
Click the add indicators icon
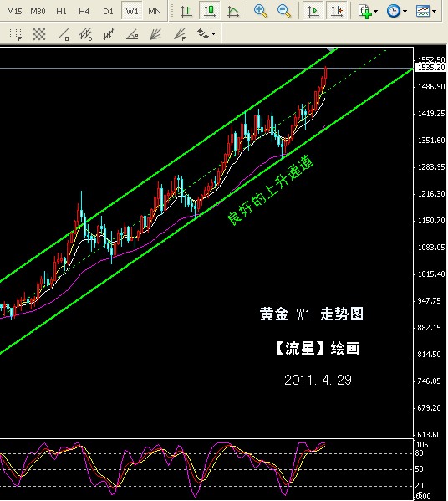coord(364,11)
